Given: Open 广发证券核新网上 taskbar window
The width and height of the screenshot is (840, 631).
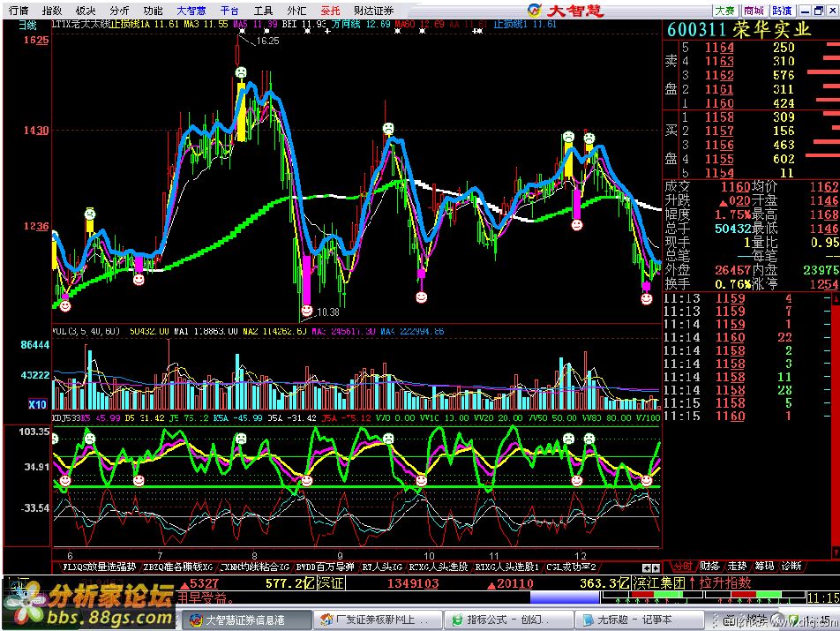Looking at the screenshot, I should click(378, 620).
